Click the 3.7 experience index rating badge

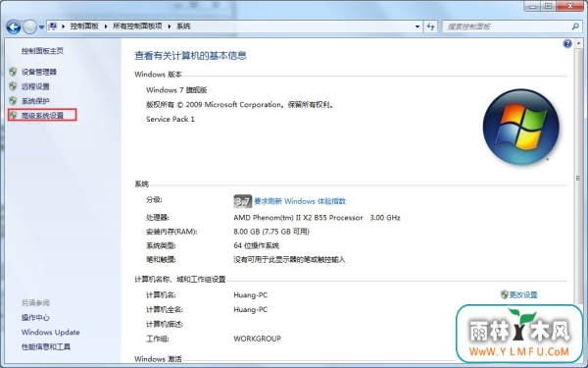point(243,201)
